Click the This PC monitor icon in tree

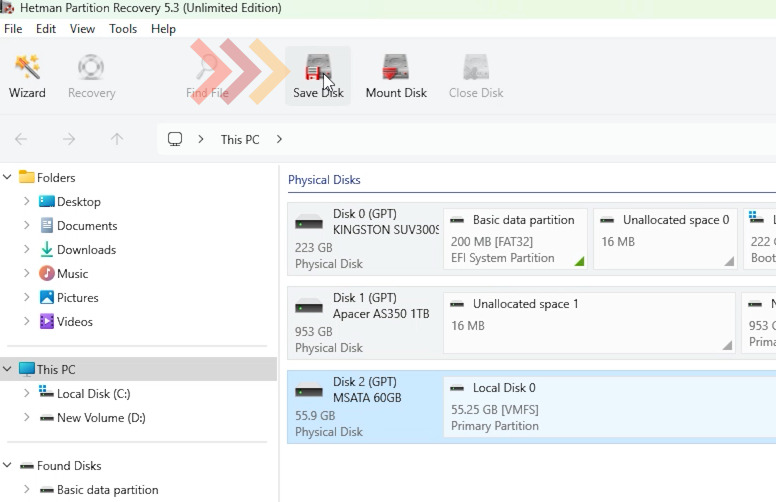click(27, 369)
